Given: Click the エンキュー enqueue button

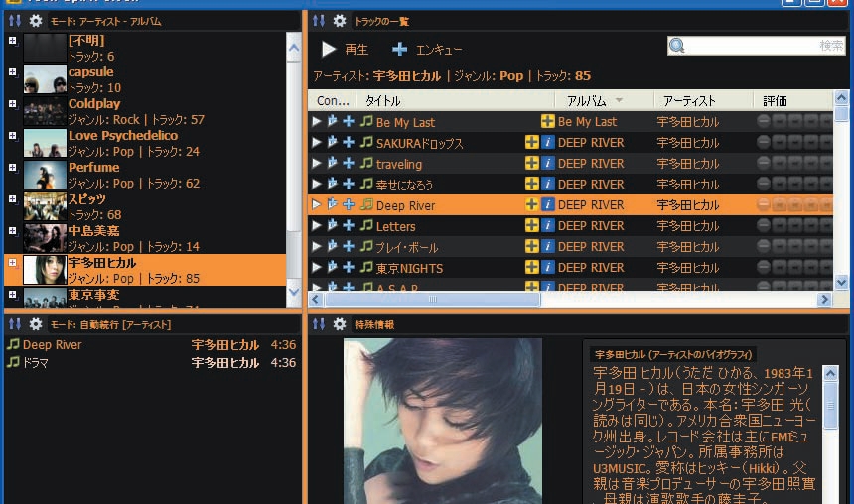Looking at the screenshot, I should (427, 50).
